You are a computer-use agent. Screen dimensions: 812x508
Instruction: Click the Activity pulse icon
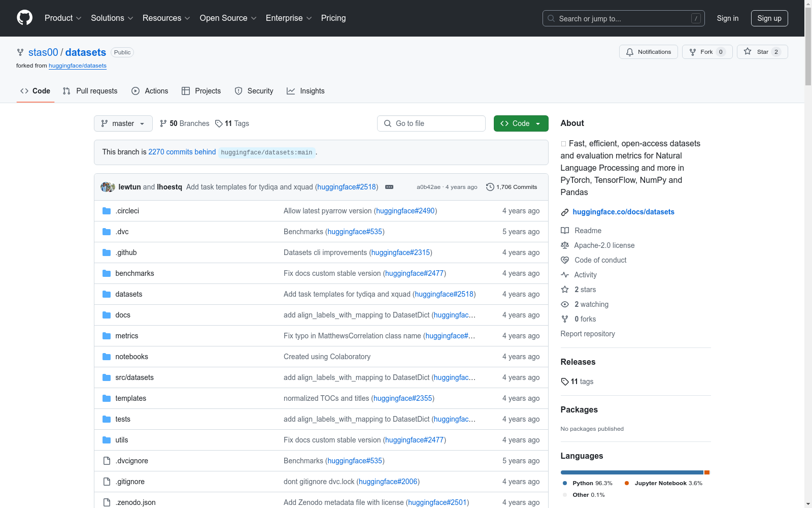565,275
